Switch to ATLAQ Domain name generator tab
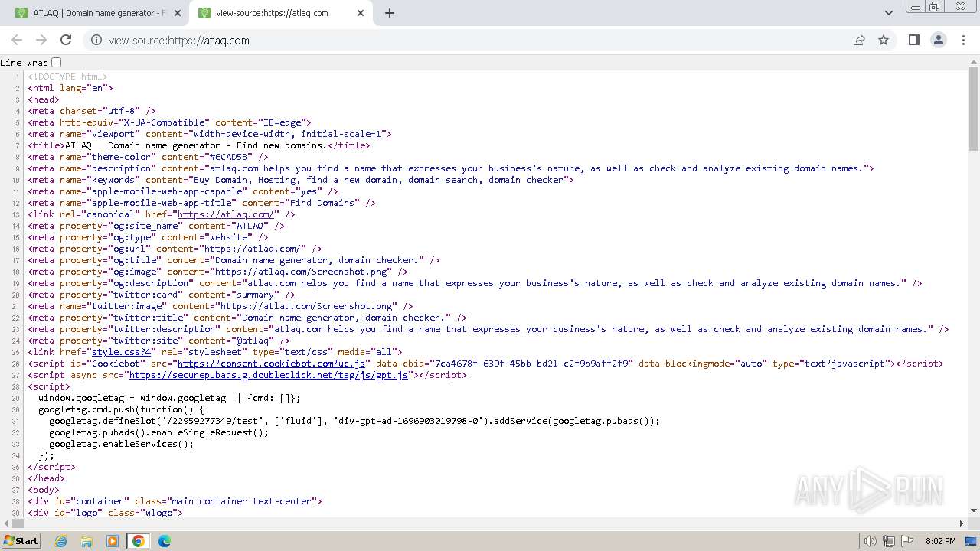980x551 pixels. click(99, 13)
